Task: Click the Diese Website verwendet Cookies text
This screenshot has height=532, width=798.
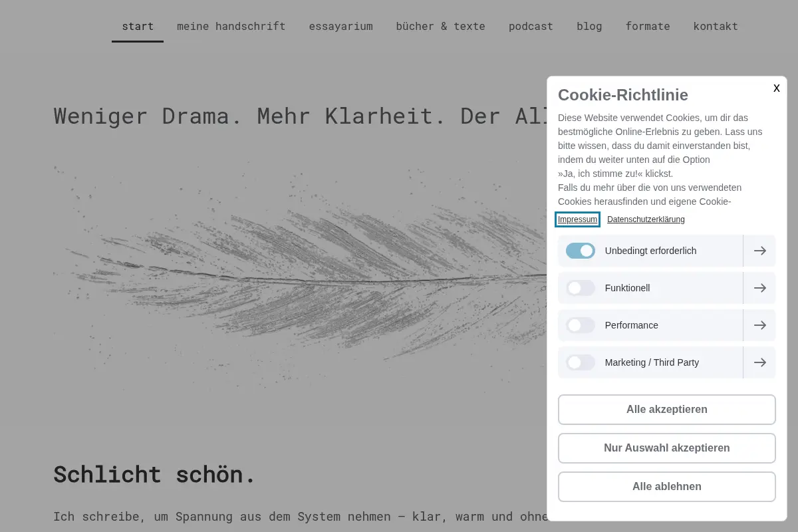Action: point(662,160)
